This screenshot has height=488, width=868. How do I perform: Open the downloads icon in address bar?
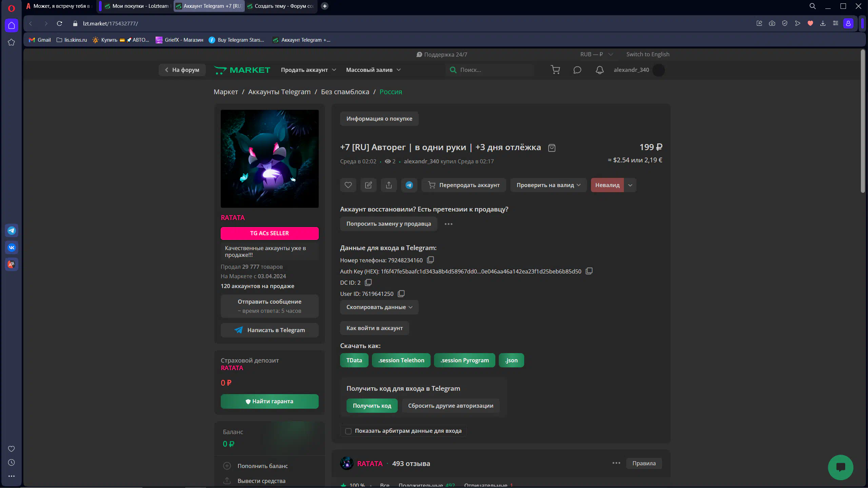point(823,23)
